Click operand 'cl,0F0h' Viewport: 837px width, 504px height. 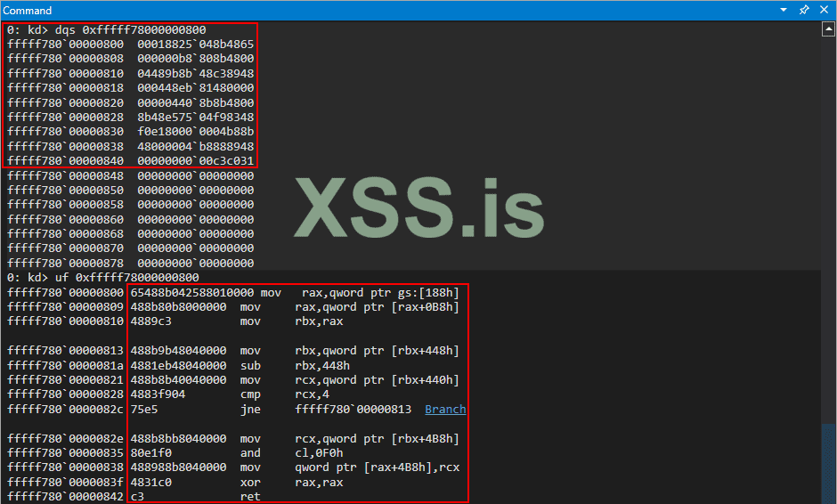(x=319, y=452)
